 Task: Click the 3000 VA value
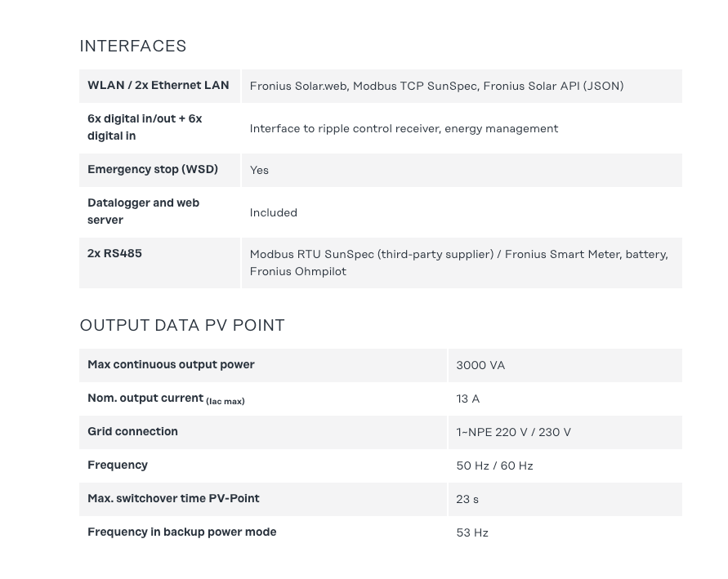click(x=480, y=365)
